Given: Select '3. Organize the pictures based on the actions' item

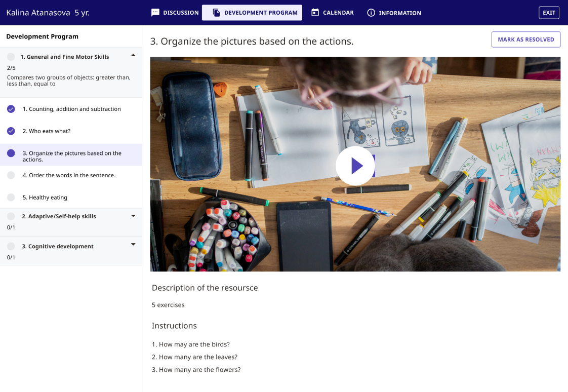Looking at the screenshot, I should 71,155.
